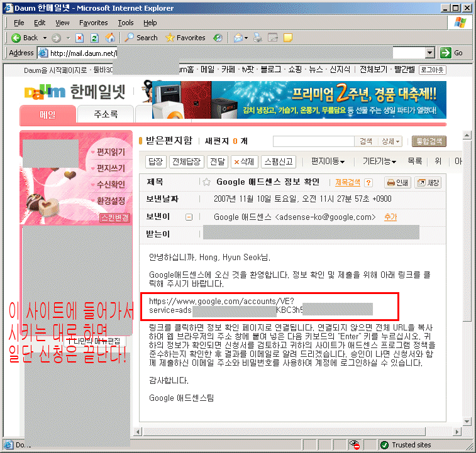Click the green Go button
The height and width of the screenshot is (453, 476).
[451, 53]
